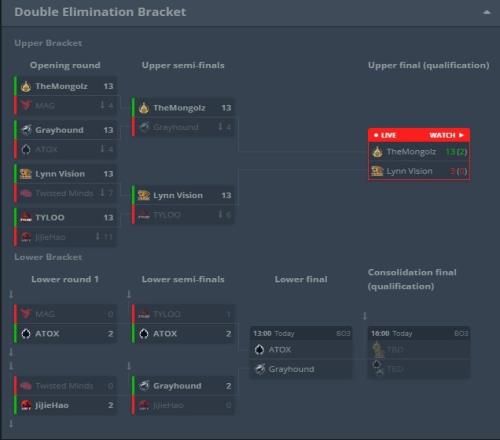Screen dimensions: 500x440
Task: Open Grayhound vs JijieHao lower semi-final
Action: tap(183, 395)
